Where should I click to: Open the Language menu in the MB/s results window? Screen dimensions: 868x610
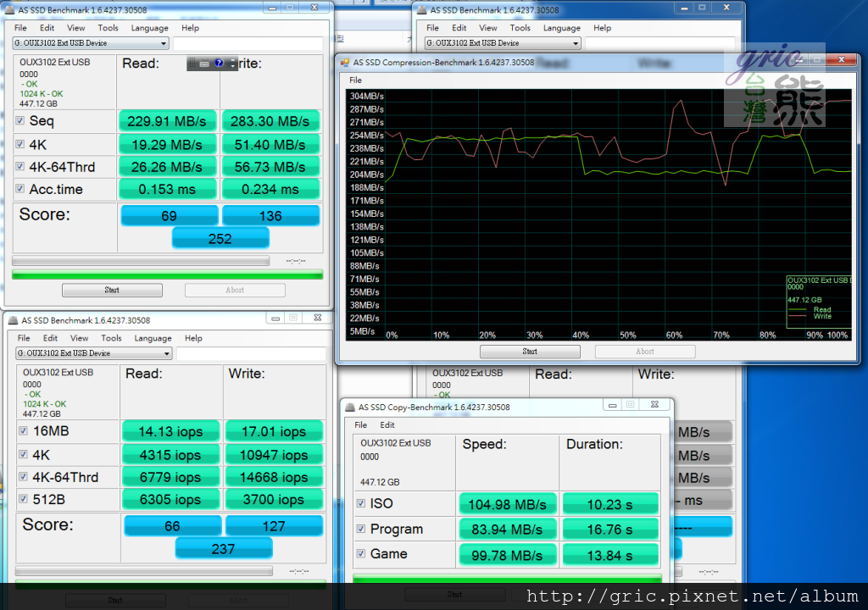(x=149, y=28)
